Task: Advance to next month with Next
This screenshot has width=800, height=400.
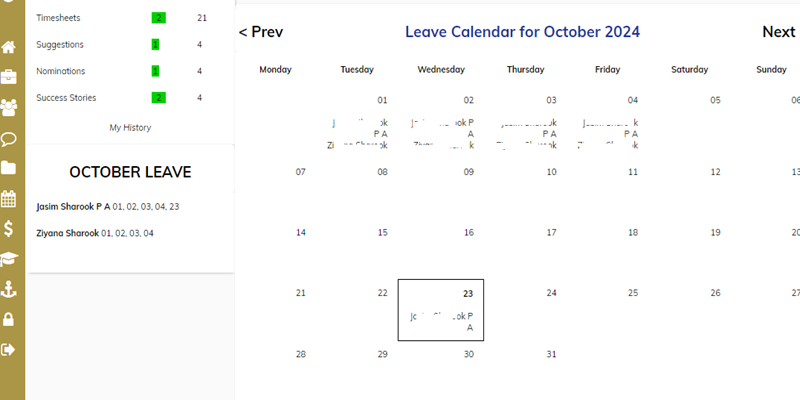Action: (x=779, y=32)
